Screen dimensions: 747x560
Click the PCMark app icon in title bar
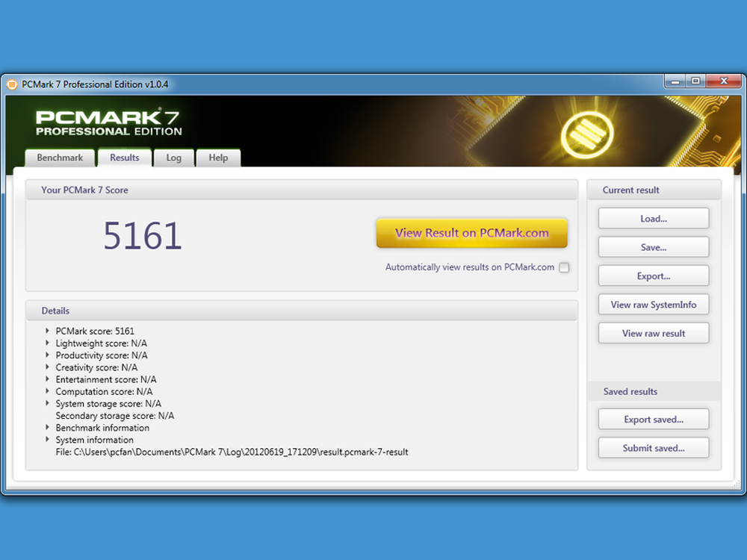pyautogui.click(x=12, y=85)
